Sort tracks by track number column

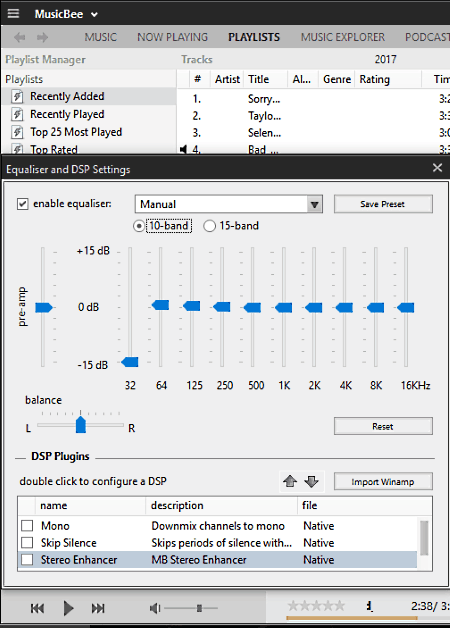point(198,79)
